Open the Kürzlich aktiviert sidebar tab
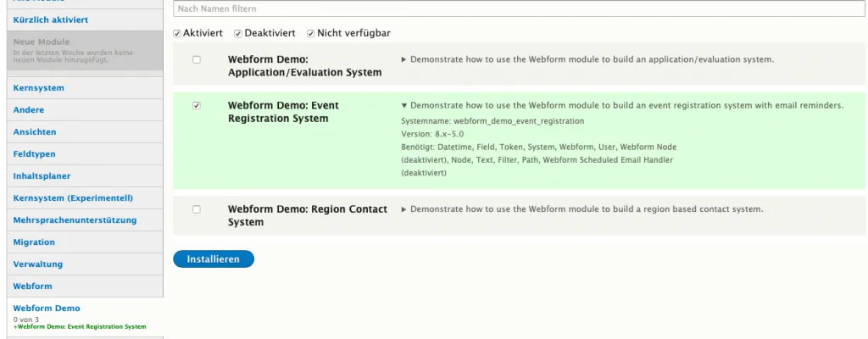Screen dimensions: 868x339 tap(85, 20)
